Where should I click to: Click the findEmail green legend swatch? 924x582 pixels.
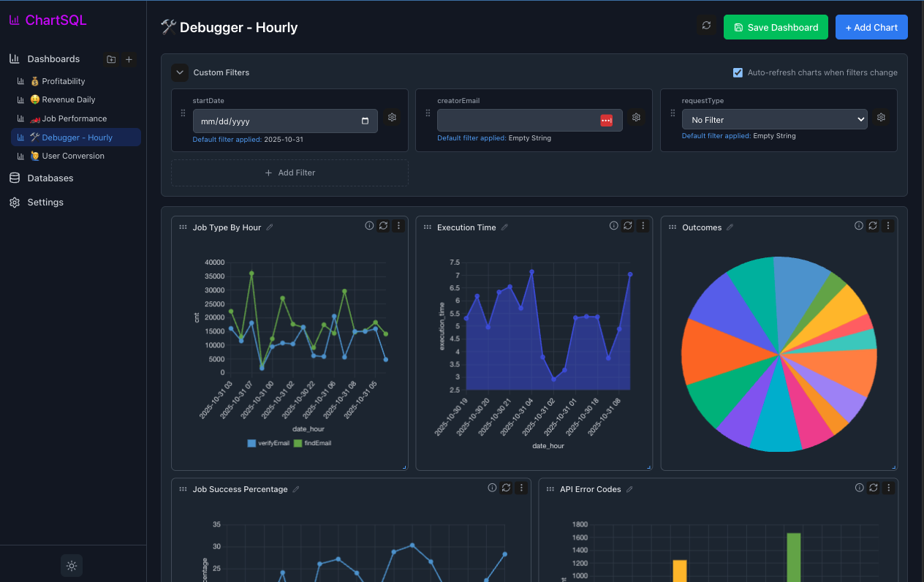298,443
